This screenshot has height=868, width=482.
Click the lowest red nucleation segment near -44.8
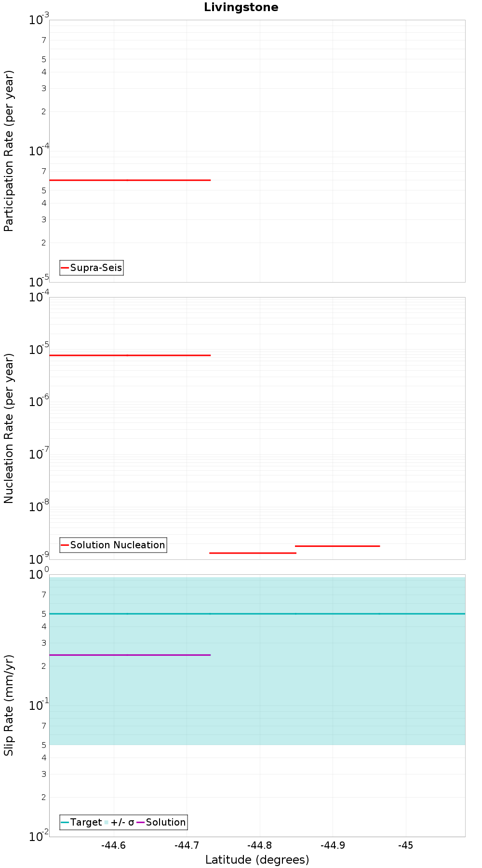253,553
